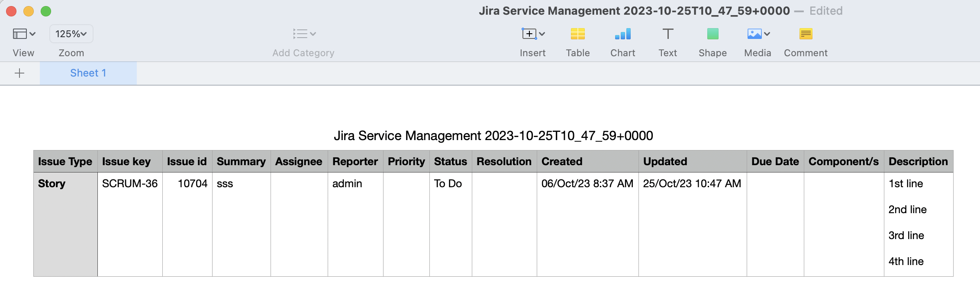Viewport: 980px width, 294px height.
Task: Select the 06/Oct/23 8:37 AM cell
Action: [588, 224]
